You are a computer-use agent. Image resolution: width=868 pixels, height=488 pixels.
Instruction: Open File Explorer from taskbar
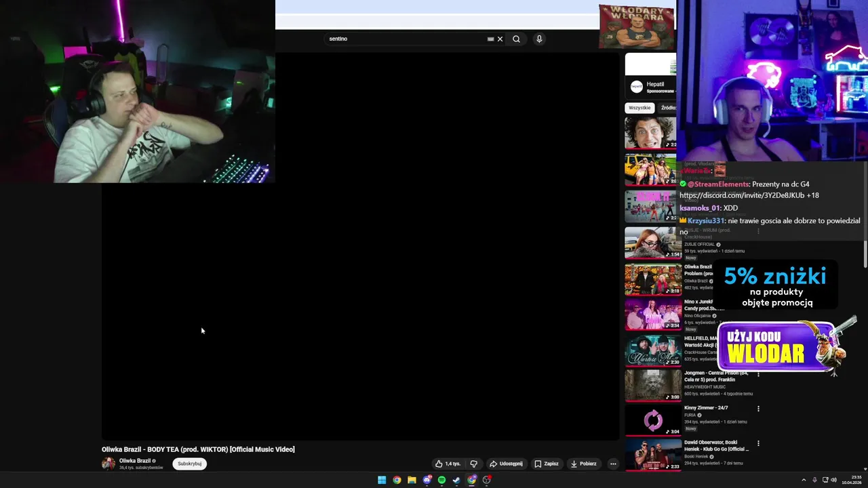coord(412,480)
